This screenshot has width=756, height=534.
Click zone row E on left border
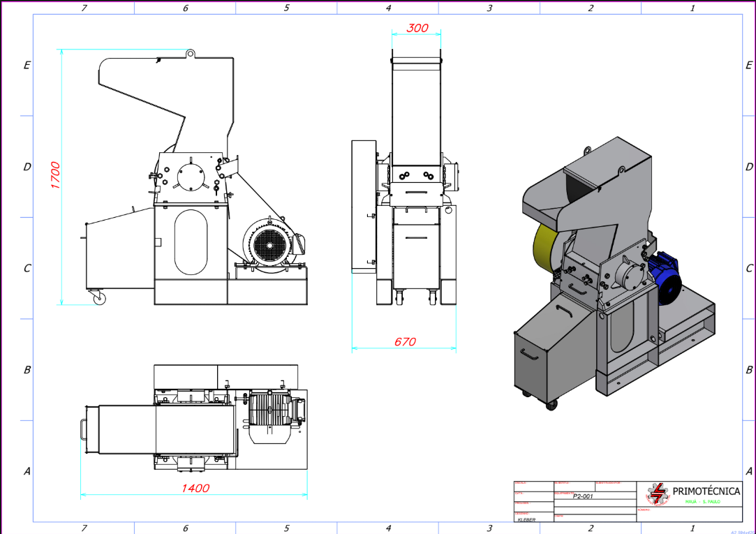click(x=27, y=65)
